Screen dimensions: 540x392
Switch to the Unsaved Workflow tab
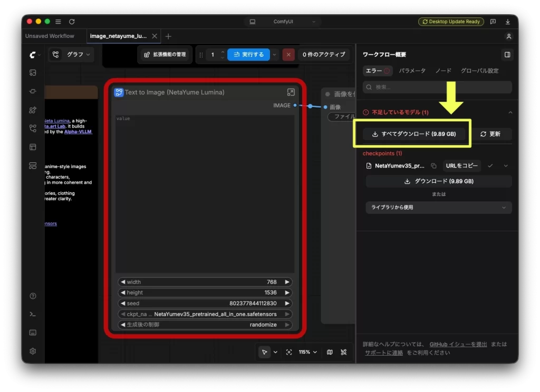coord(50,36)
